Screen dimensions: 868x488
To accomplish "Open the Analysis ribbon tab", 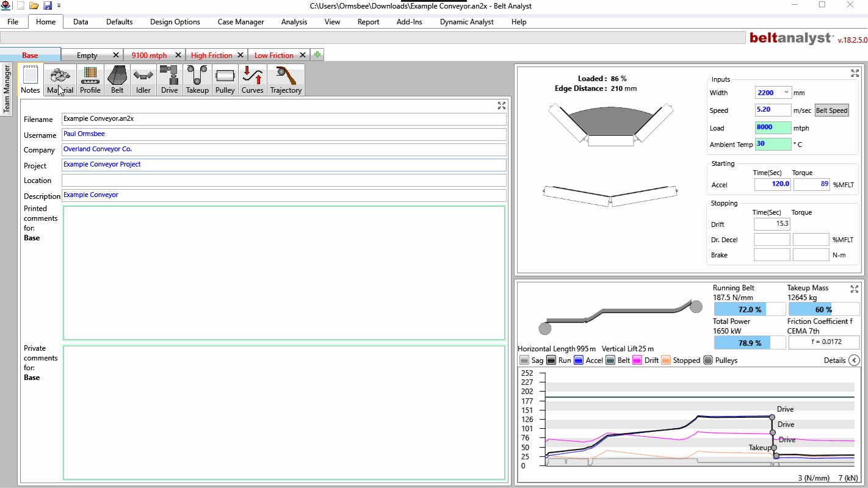I will (x=294, y=22).
